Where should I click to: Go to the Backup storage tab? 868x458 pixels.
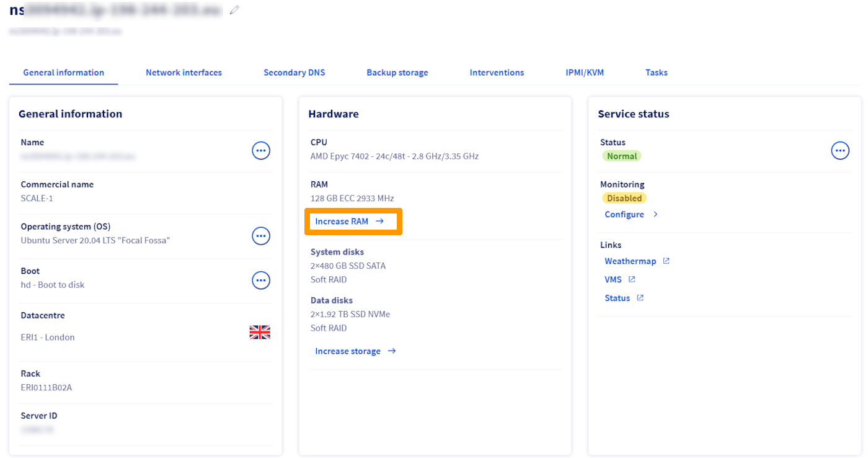tap(397, 73)
